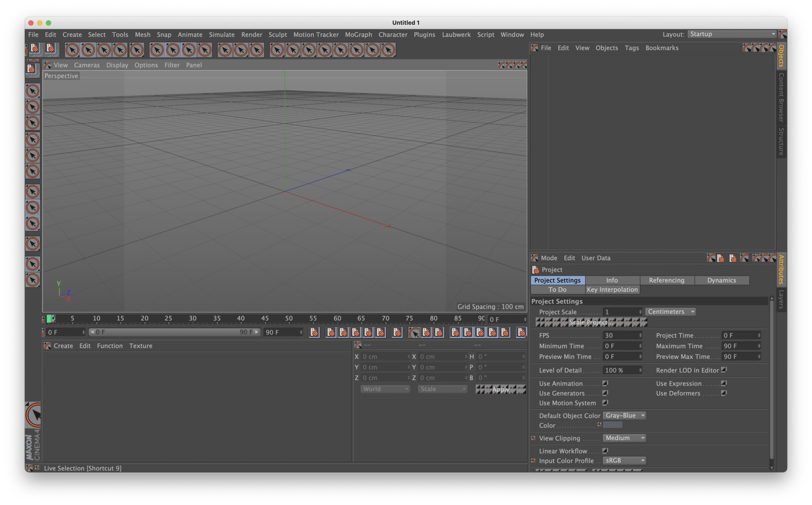Click cursor icon among timeline playback buttons

[x=414, y=333]
